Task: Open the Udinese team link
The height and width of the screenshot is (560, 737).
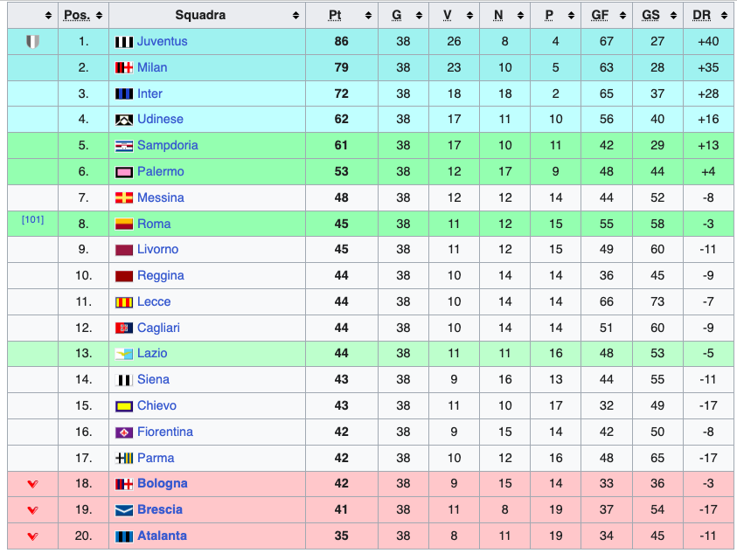Action: (x=160, y=120)
